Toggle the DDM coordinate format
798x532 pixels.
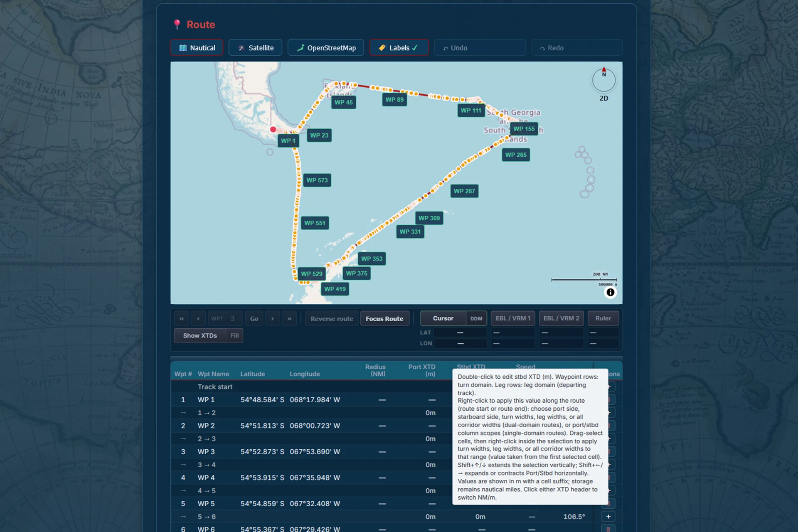[476, 318]
